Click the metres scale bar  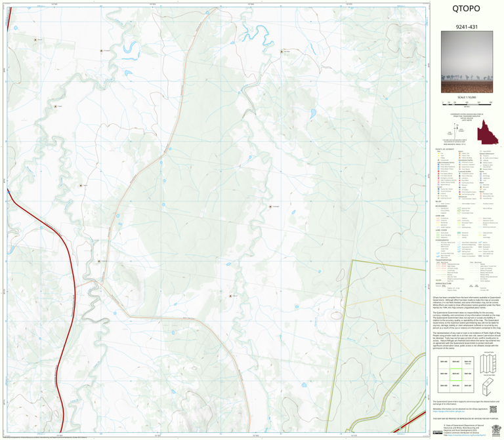(x=467, y=104)
